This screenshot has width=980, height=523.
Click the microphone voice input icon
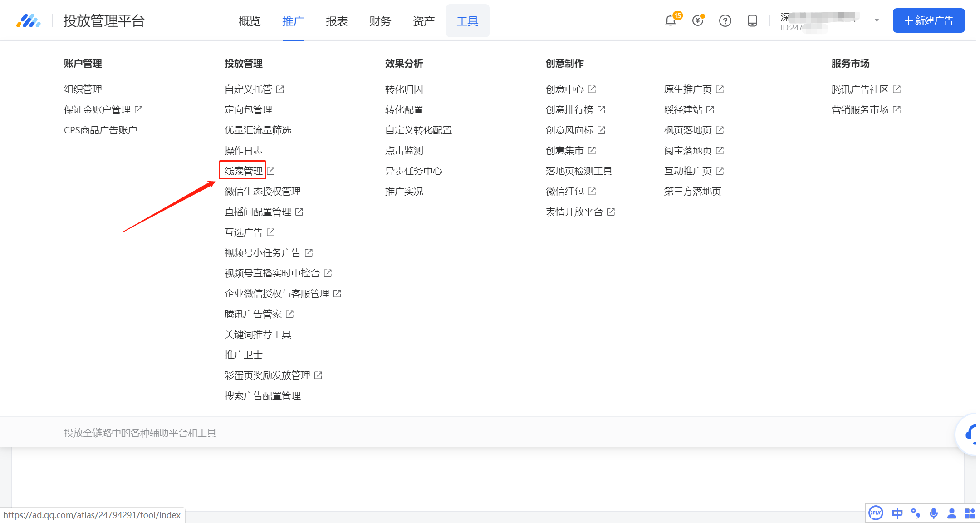coord(934,513)
